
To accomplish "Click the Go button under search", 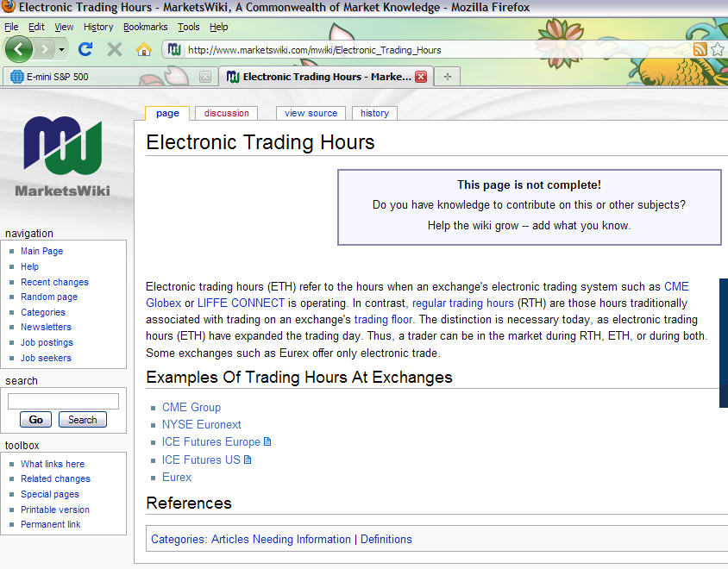I will pos(35,420).
